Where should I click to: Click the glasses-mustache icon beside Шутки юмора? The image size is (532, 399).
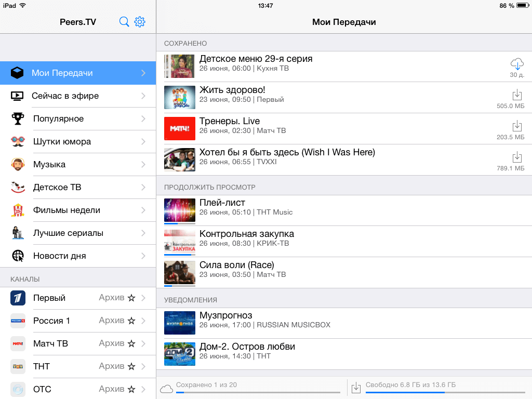18,141
